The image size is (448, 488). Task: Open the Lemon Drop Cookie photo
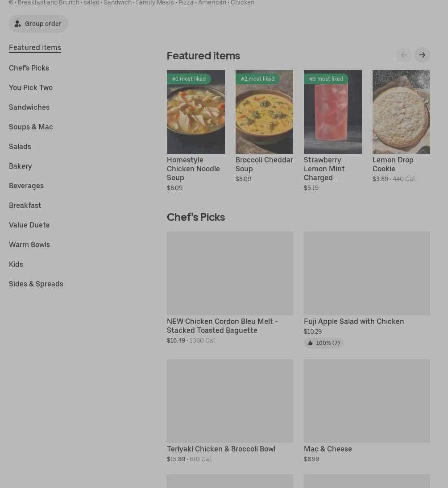click(401, 112)
